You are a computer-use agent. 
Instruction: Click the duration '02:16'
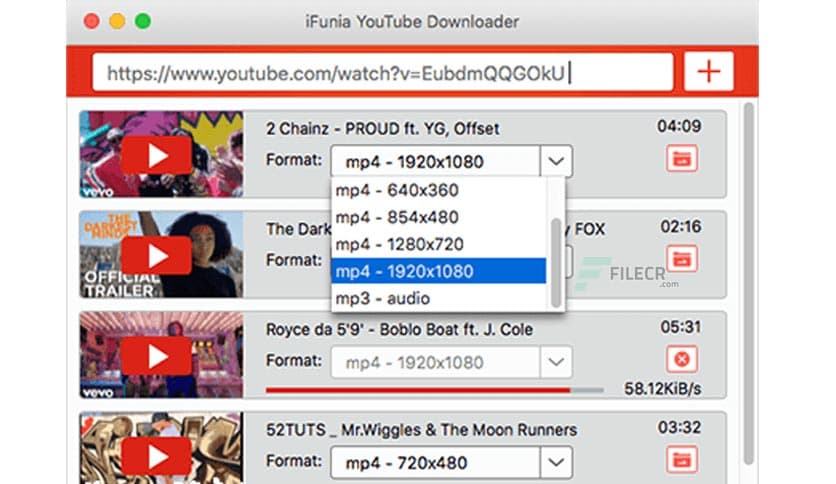(681, 227)
